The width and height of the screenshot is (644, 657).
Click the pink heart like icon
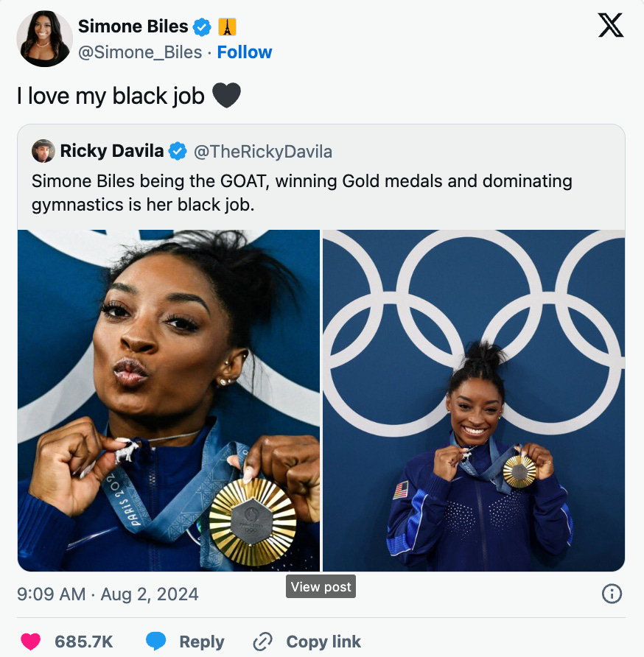click(31, 642)
